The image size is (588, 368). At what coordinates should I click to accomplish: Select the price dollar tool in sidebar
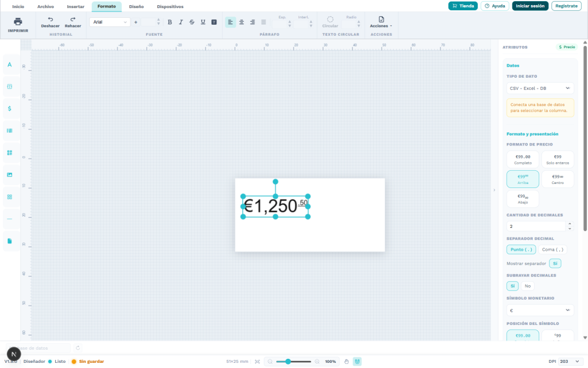pyautogui.click(x=10, y=109)
